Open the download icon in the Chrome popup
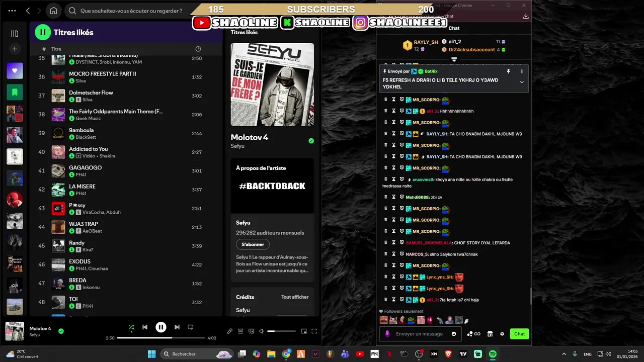The height and width of the screenshot is (362, 644). tap(526, 16)
